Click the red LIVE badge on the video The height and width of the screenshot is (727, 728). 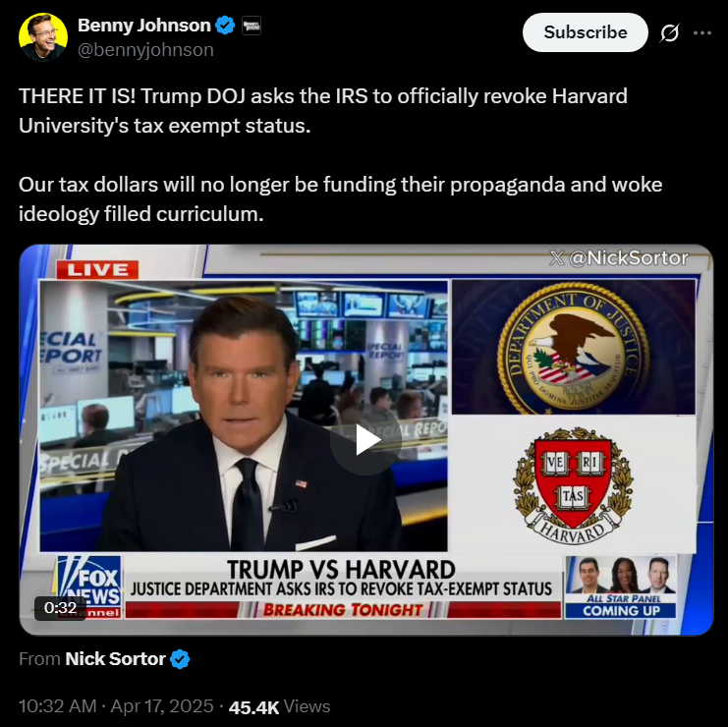[x=97, y=270]
